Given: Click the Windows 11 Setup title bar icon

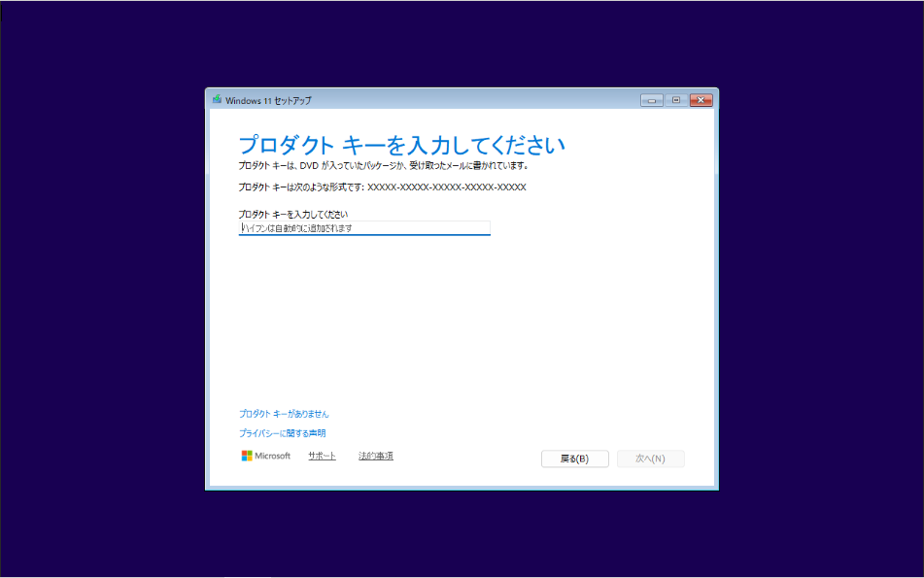Looking at the screenshot, I should (x=216, y=99).
